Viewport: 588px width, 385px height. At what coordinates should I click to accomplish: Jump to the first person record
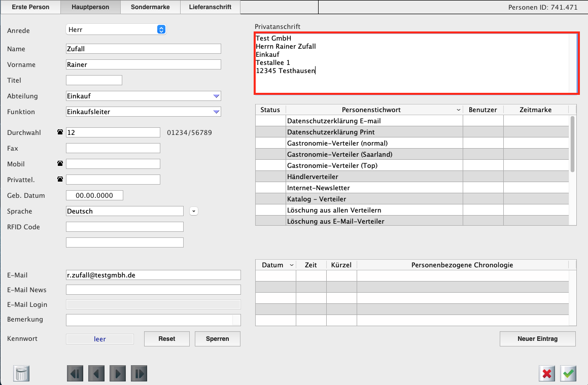(x=75, y=374)
